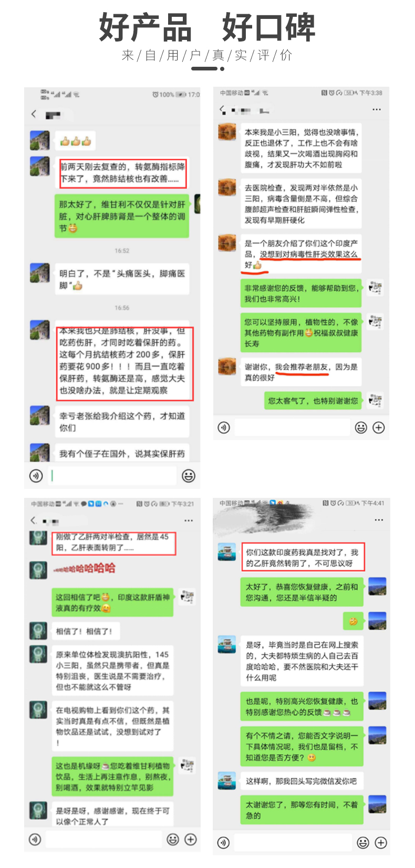
Task: Tap back arrow in chat showing 16:52 timestamp
Action: point(34,114)
